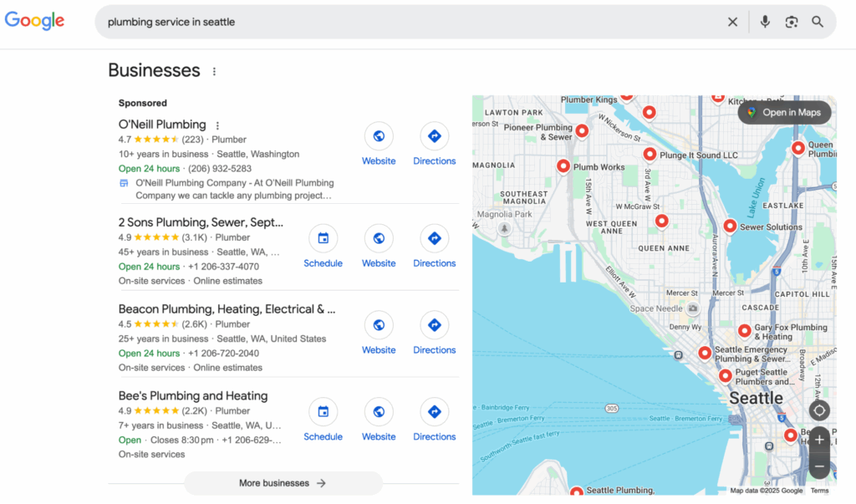
Task: Click the Plunge It Sound LLC map pin
Action: (x=650, y=155)
